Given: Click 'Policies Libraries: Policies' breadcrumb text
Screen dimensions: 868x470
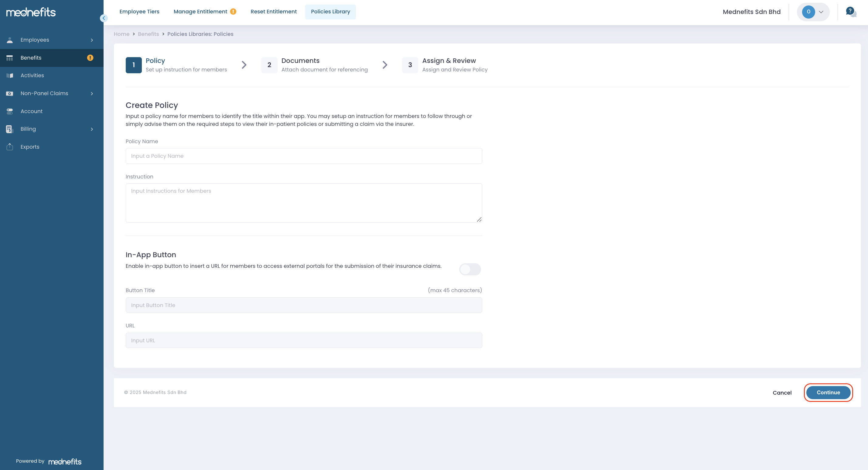Looking at the screenshot, I should click(200, 34).
